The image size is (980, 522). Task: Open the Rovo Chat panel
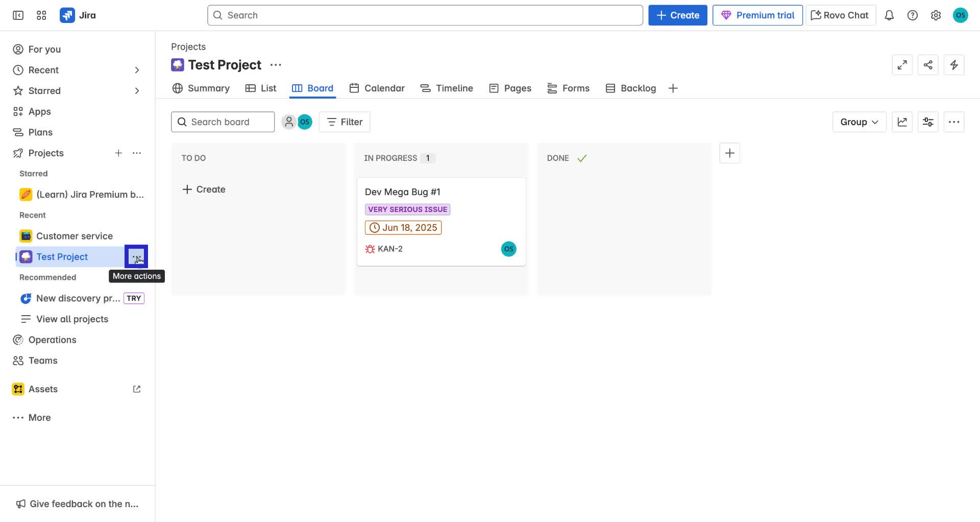840,15
